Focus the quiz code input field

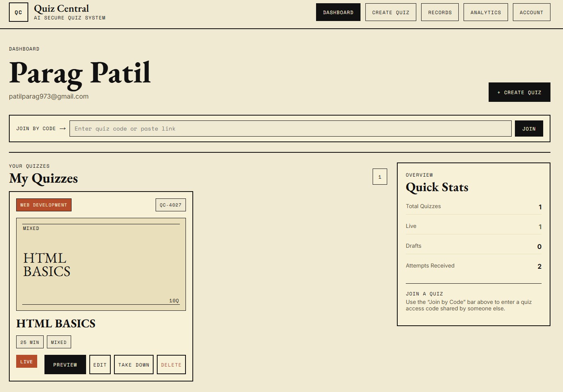pos(291,129)
